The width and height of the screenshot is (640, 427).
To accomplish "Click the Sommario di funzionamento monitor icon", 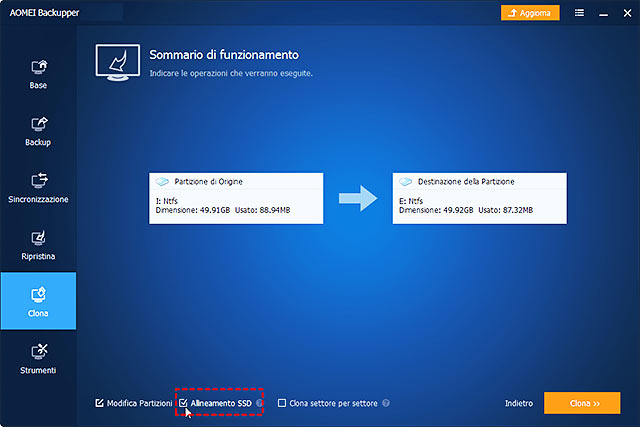I will [x=118, y=63].
